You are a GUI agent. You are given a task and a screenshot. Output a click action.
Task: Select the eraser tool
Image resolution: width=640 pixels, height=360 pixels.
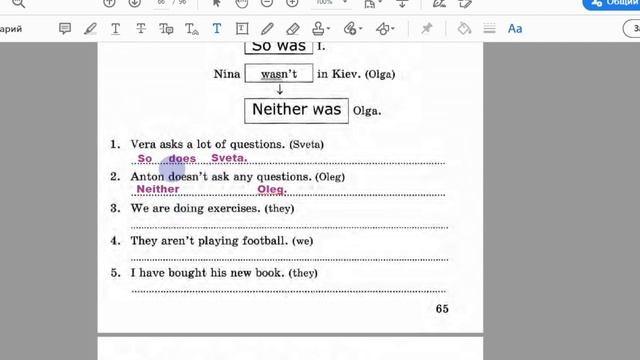pos(293,29)
